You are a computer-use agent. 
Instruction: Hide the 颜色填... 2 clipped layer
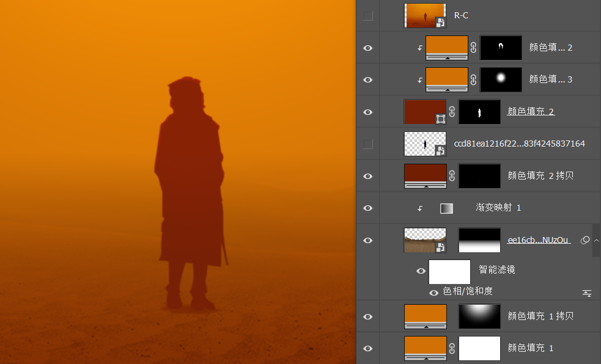click(367, 48)
